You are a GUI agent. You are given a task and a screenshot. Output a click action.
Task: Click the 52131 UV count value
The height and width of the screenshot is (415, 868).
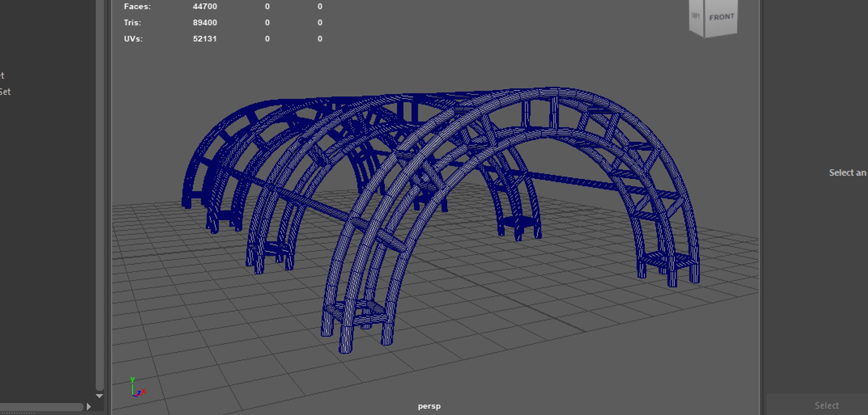click(x=205, y=39)
